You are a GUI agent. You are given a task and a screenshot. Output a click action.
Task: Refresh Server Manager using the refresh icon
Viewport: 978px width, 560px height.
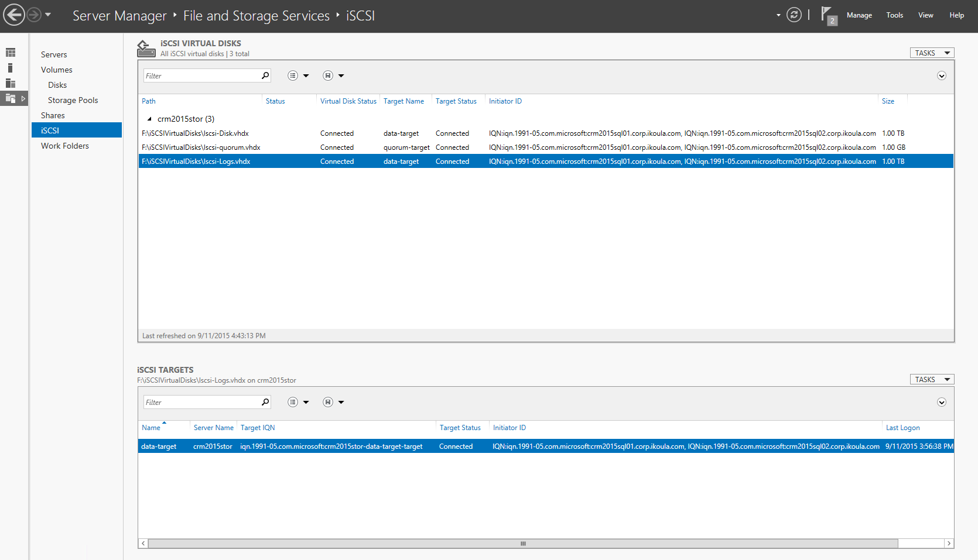point(794,15)
